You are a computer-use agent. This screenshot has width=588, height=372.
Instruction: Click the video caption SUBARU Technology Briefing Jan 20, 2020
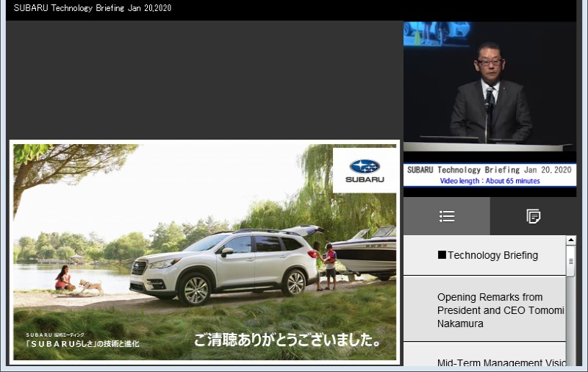point(490,170)
